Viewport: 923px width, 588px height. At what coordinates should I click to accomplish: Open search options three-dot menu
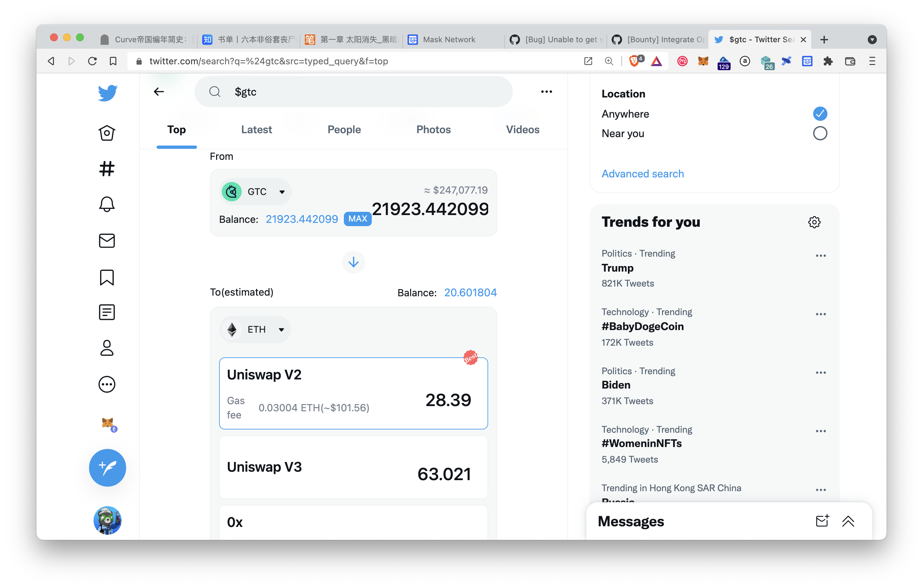(x=546, y=92)
